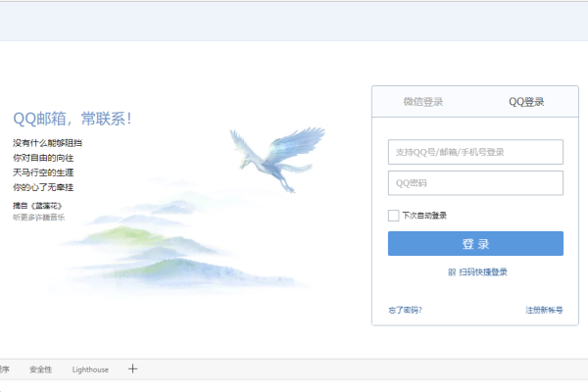Click the QQ邮箱，常联系! heading
This screenshot has height=392, width=588.
[x=72, y=119]
